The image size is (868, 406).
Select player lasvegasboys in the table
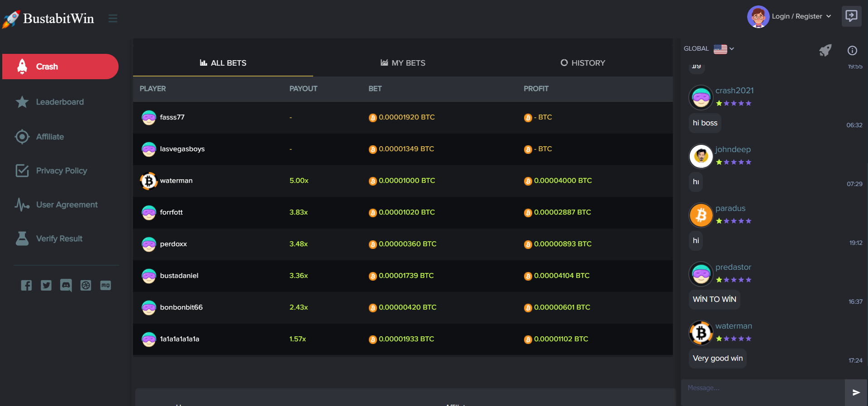point(182,149)
